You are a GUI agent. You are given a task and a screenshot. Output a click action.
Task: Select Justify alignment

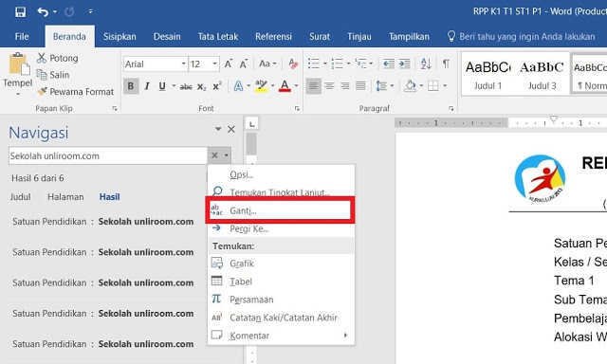coord(360,86)
